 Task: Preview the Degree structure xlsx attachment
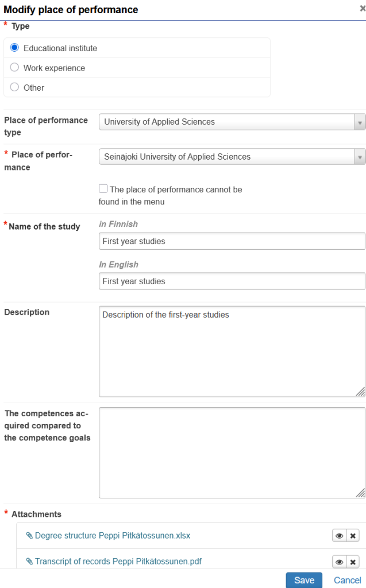pos(339,536)
